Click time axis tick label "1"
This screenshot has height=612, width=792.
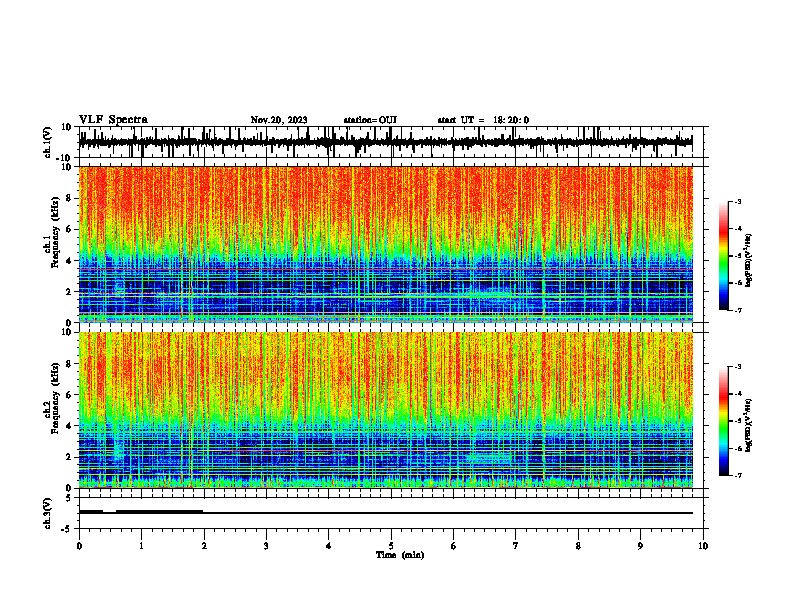[141, 546]
